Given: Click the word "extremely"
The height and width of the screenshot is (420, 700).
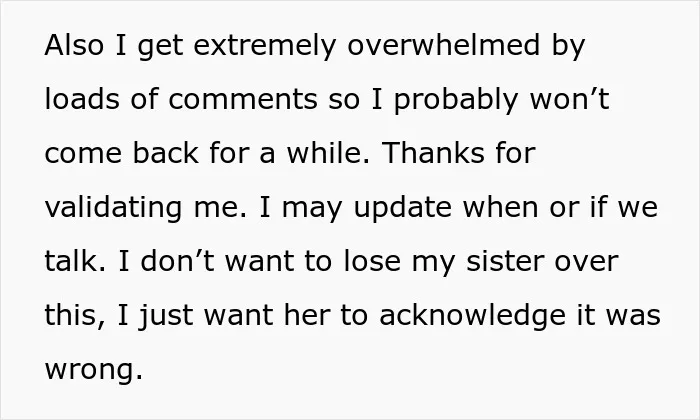Looking at the screenshot, I should coord(264,46).
